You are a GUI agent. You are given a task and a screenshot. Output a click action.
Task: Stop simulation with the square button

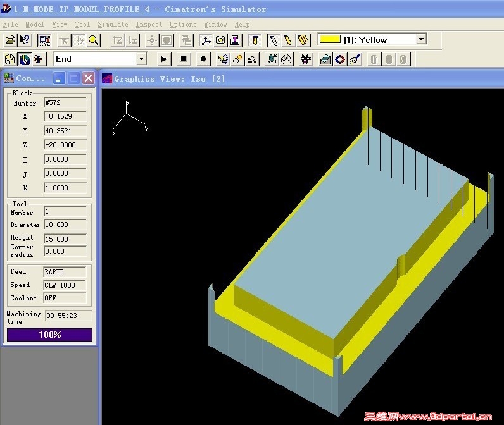point(184,59)
